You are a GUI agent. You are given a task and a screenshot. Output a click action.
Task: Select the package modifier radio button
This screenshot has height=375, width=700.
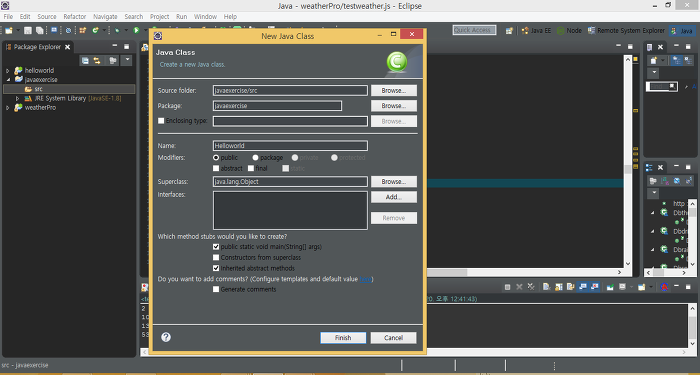point(255,158)
